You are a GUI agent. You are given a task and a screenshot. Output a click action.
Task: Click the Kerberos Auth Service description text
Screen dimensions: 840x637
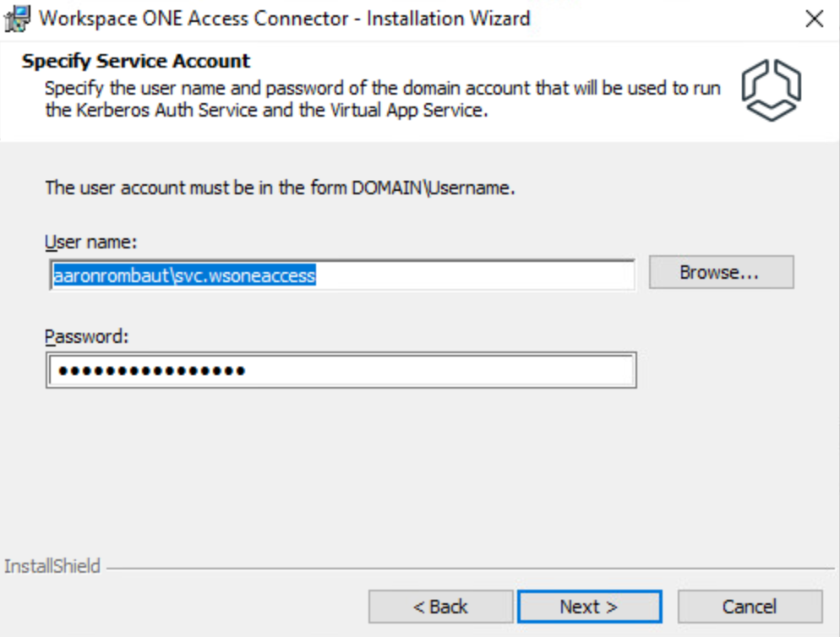pyautogui.click(x=265, y=111)
